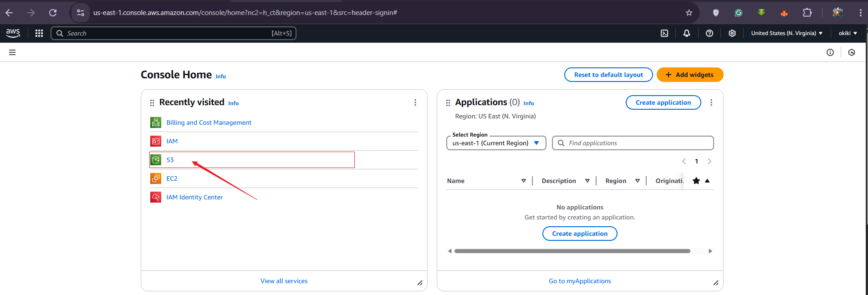Screen dimensions: 868x295
Task: Click the orange EC2 service icon
Action: pyautogui.click(x=156, y=178)
